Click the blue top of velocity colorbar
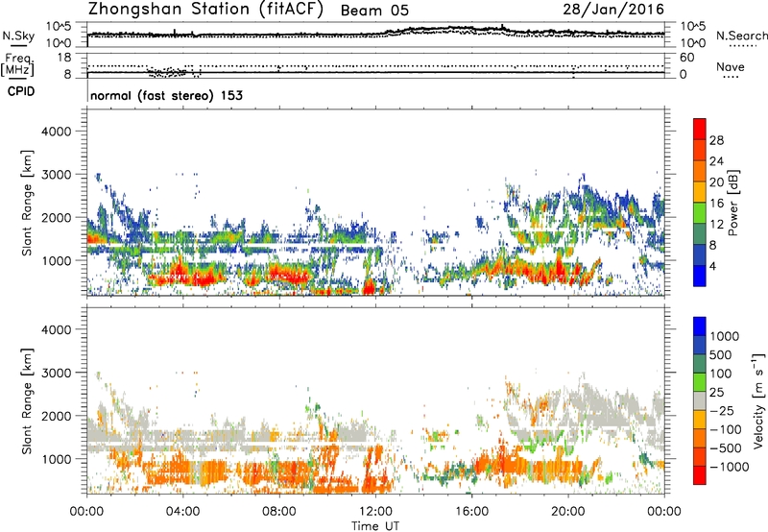 point(700,326)
